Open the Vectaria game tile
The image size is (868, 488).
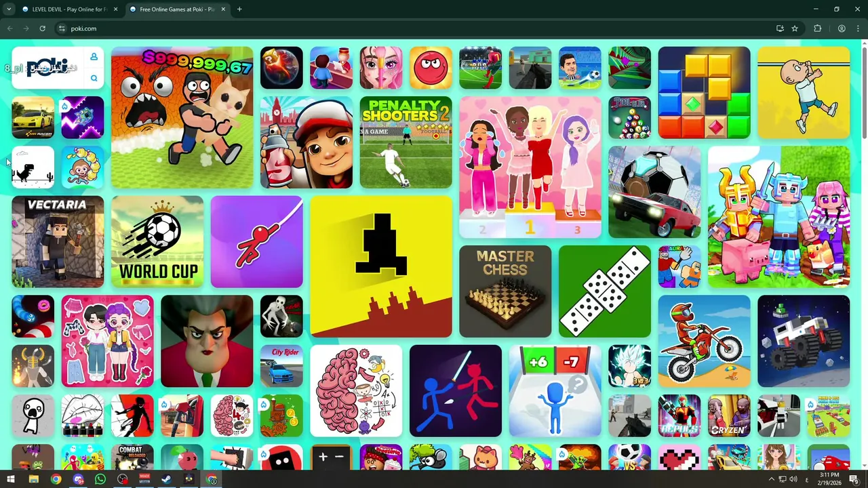(x=58, y=242)
